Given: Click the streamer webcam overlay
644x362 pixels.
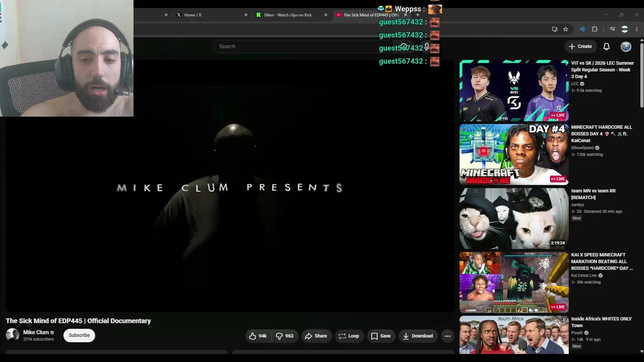Looking at the screenshot, I should pos(66,58).
